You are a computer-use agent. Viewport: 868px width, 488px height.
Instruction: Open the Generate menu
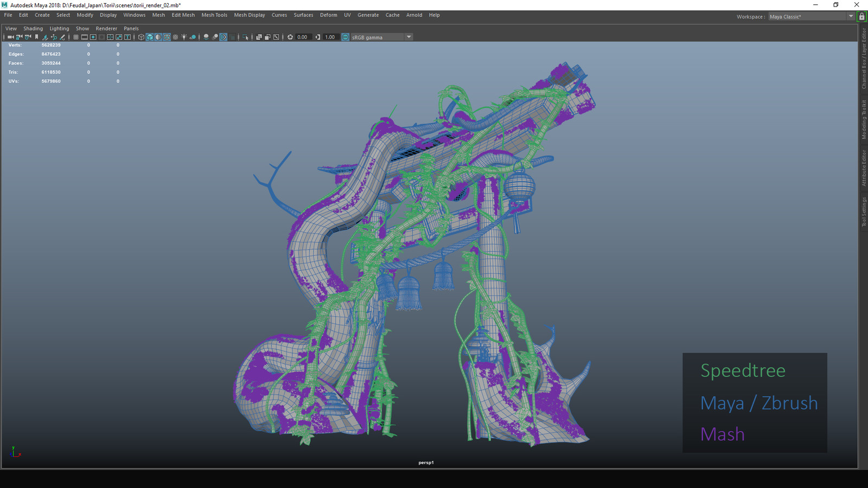368,15
